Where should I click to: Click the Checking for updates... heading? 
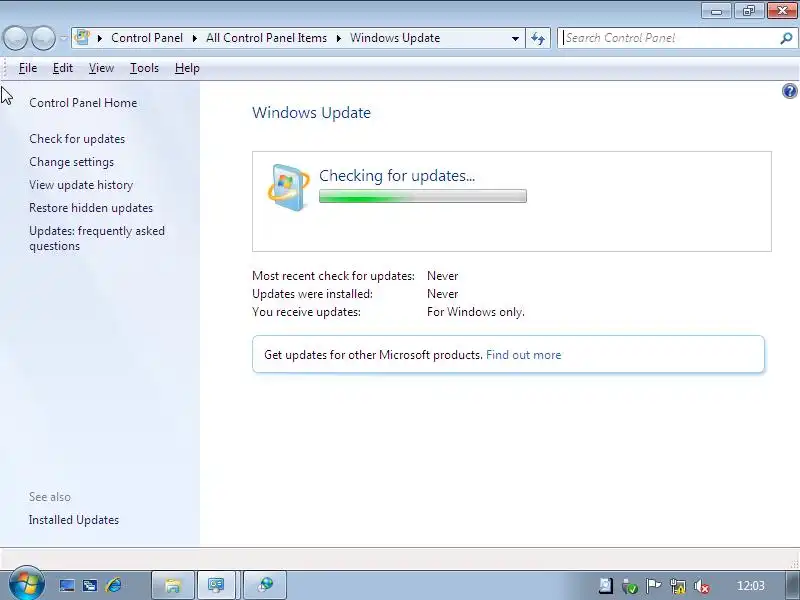tap(397, 176)
